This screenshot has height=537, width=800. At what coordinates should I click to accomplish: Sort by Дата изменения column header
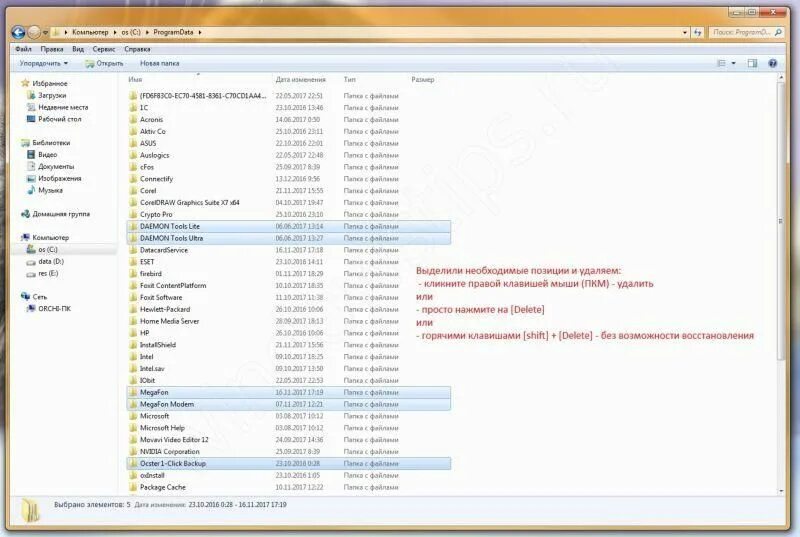pyautogui.click(x=301, y=80)
